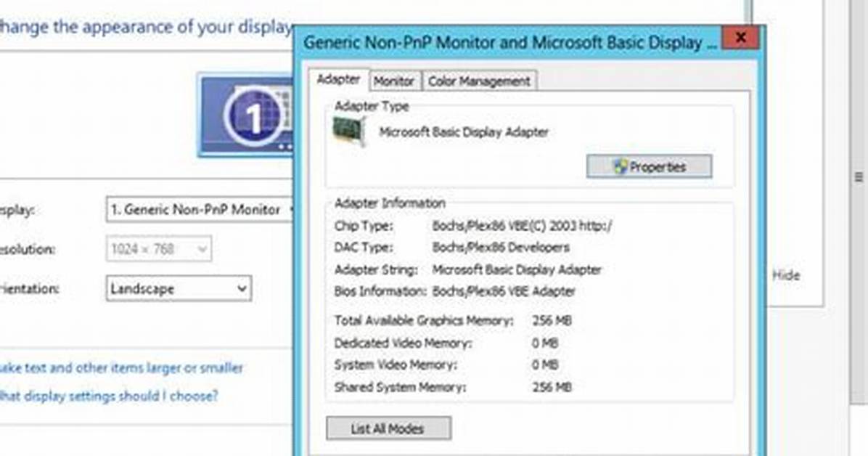Switch to the Monitor tab
This screenshot has width=868, height=456.
(393, 81)
